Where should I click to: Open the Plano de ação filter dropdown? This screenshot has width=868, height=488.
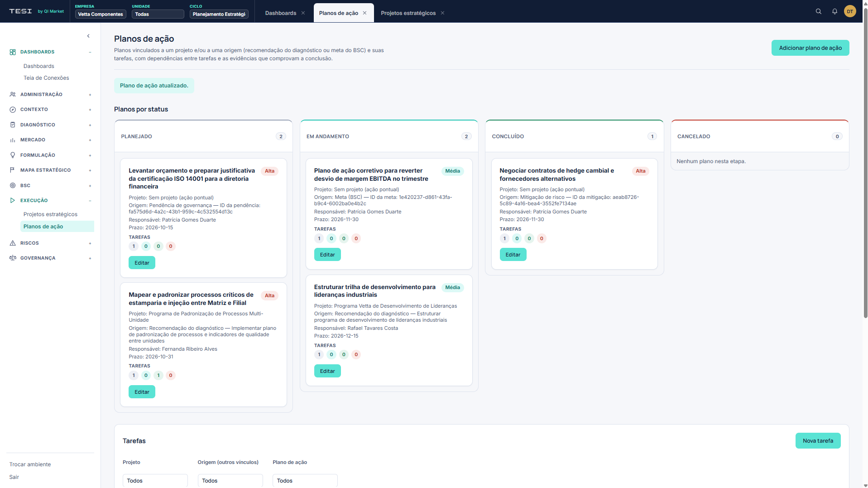click(305, 481)
